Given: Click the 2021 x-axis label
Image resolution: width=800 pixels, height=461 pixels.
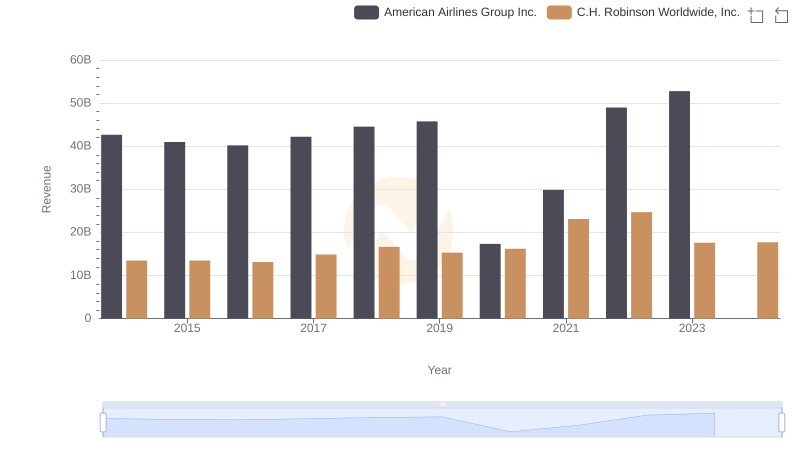Looking at the screenshot, I should (x=566, y=328).
